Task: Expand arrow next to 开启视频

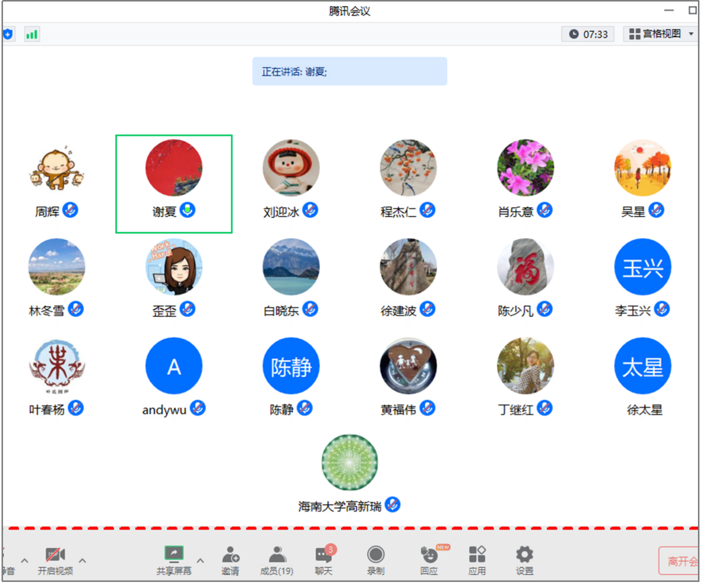Action: point(83,560)
